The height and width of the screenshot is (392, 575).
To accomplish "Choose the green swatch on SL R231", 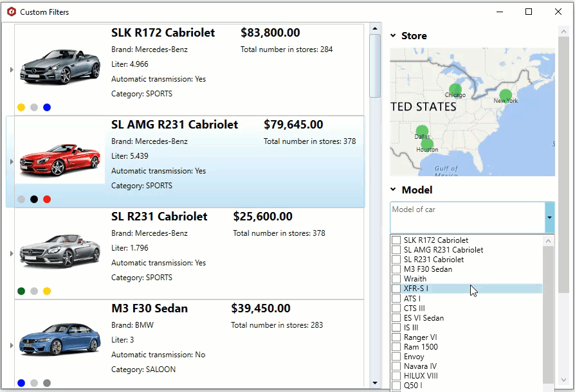I will click(21, 291).
